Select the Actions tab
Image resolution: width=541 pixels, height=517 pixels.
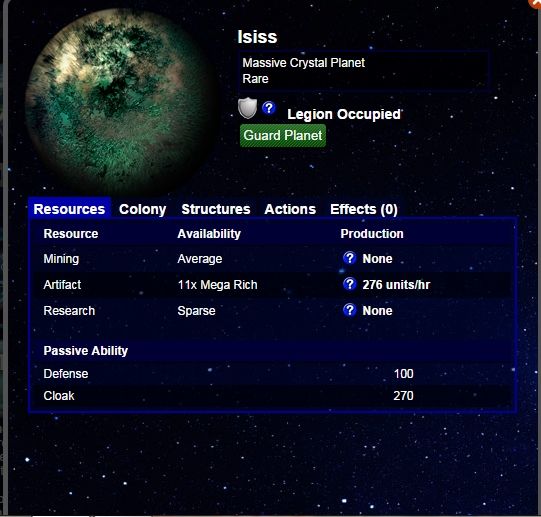pyautogui.click(x=290, y=209)
